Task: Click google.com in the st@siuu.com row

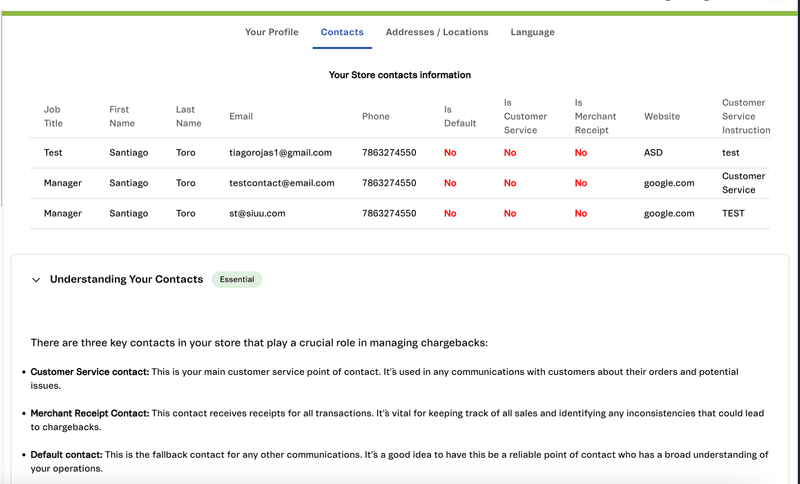Action: click(669, 213)
